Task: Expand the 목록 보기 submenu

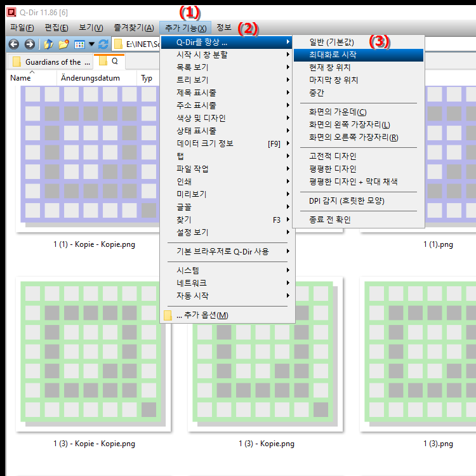Action: point(227,67)
